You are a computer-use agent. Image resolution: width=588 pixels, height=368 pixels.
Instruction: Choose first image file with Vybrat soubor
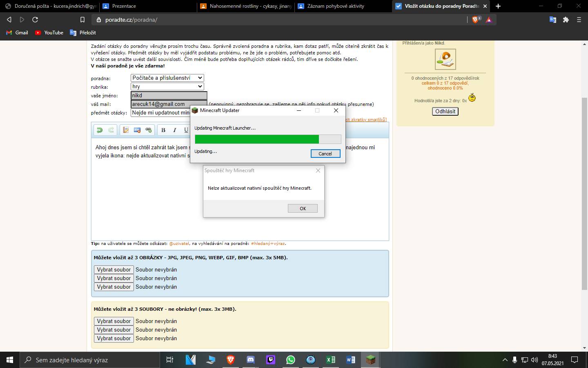pyautogui.click(x=114, y=269)
